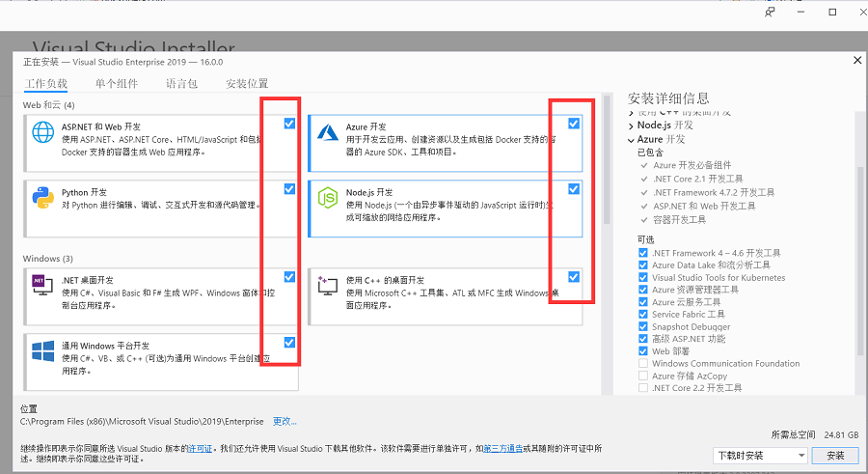Enable Windows Communication Foundation checkbox
This screenshot has width=868, height=474.
pos(643,364)
